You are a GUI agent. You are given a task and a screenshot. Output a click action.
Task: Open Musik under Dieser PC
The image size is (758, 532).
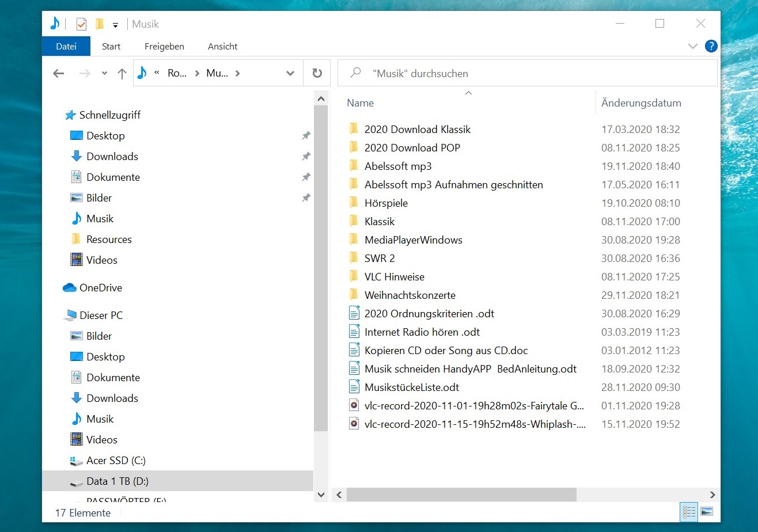(100, 419)
